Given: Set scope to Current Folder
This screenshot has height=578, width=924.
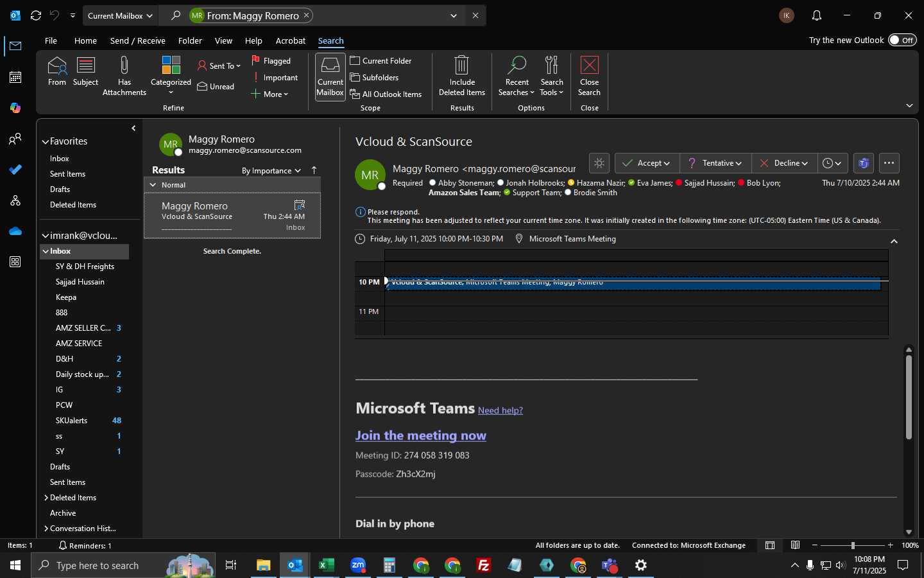Looking at the screenshot, I should click(381, 61).
